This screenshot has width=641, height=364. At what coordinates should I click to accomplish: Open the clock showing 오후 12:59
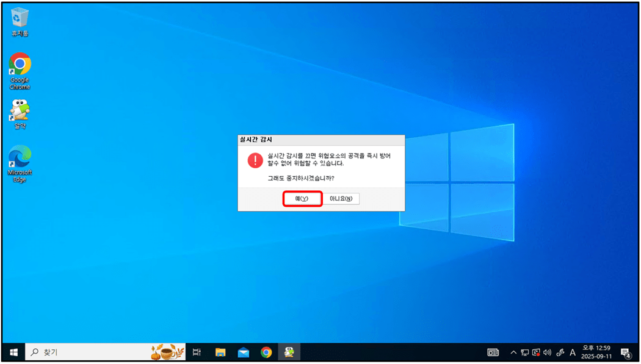click(596, 352)
